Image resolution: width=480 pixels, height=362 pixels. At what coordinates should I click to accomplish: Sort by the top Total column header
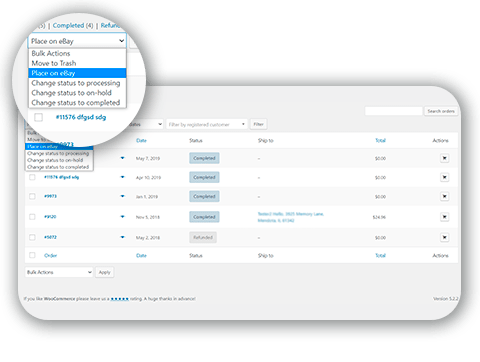click(380, 140)
